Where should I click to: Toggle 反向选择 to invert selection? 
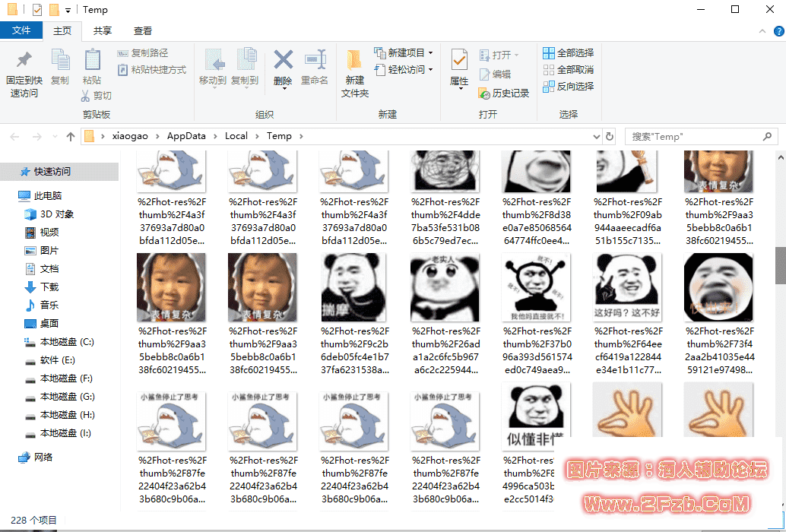[x=568, y=87]
